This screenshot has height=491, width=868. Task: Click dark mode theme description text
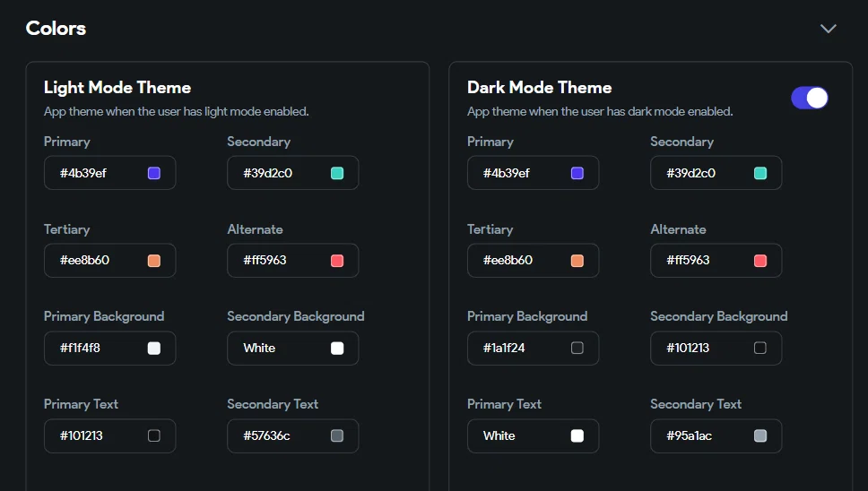600,112
